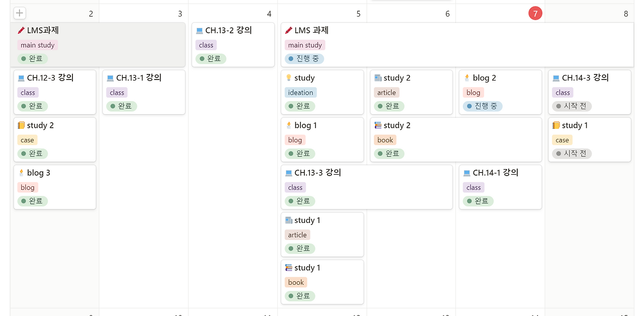This screenshot has height=316, width=644.
Task: Select today's date circled in red
Action: 535,13
